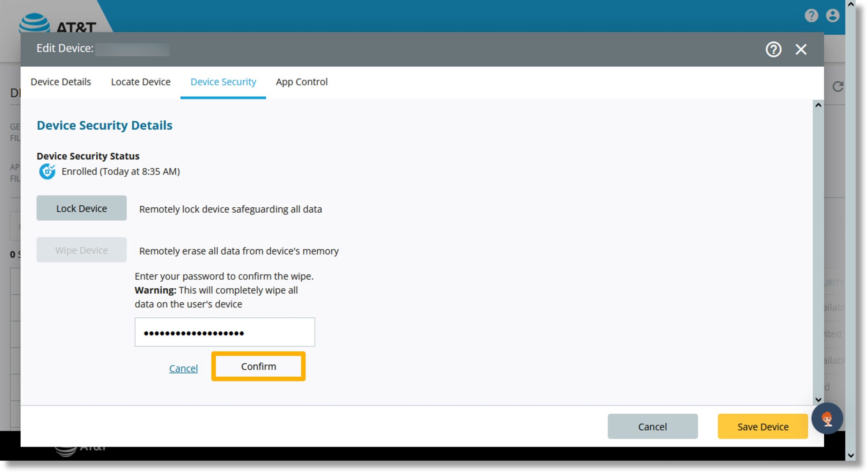Click the Lock Device button

click(x=81, y=208)
